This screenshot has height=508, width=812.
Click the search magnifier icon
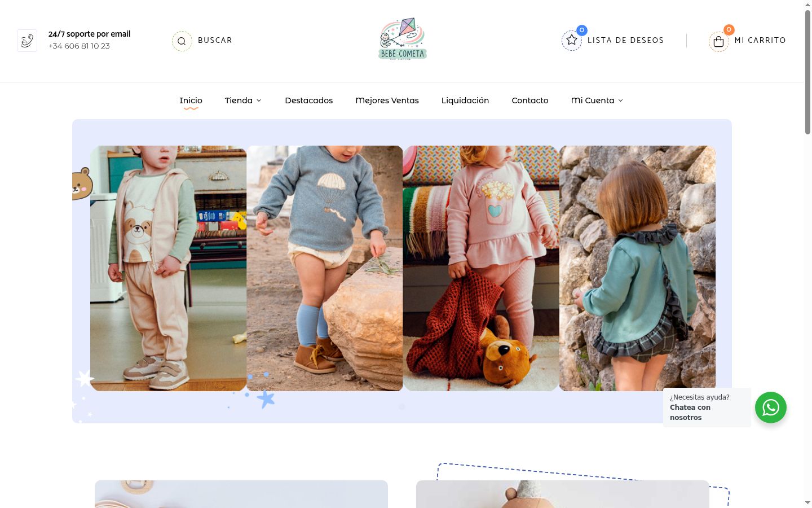[x=182, y=41]
